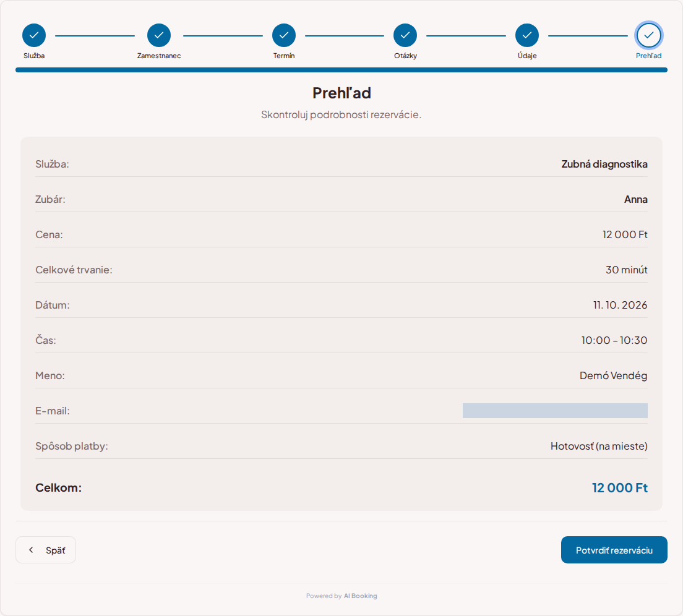683x616 pixels.
Task: Open the AI Booking link in footer
Action: coord(360,596)
